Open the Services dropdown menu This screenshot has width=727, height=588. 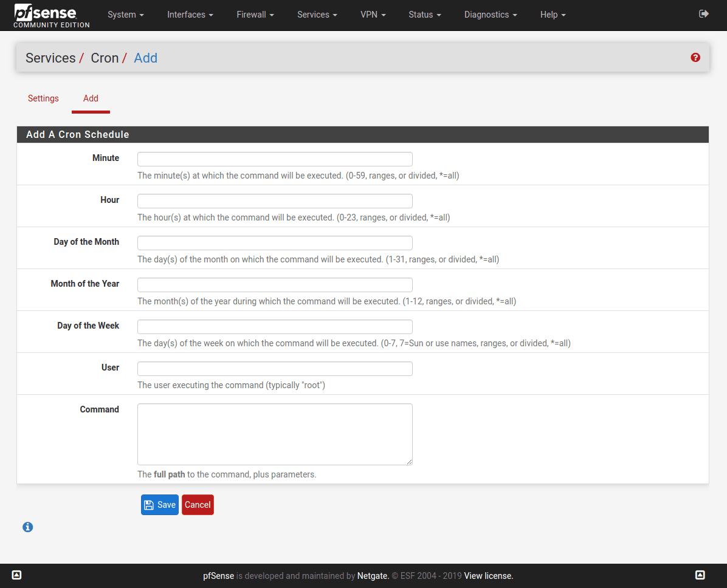coord(317,15)
